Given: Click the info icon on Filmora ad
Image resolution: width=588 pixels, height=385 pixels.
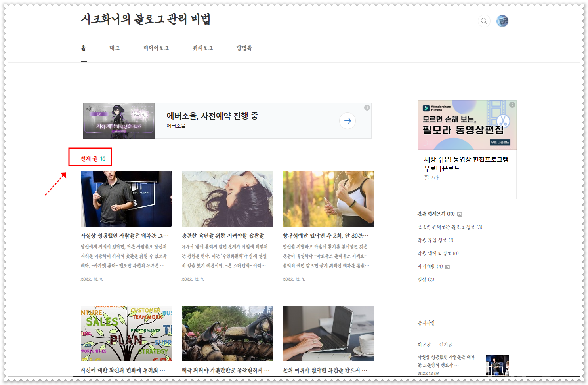Looking at the screenshot, I should pyautogui.click(x=512, y=105).
